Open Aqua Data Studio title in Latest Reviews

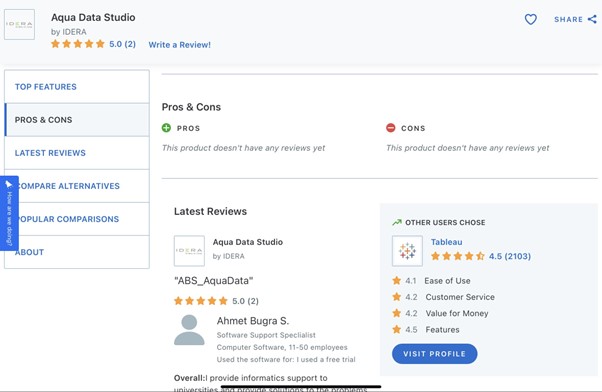pyautogui.click(x=248, y=242)
